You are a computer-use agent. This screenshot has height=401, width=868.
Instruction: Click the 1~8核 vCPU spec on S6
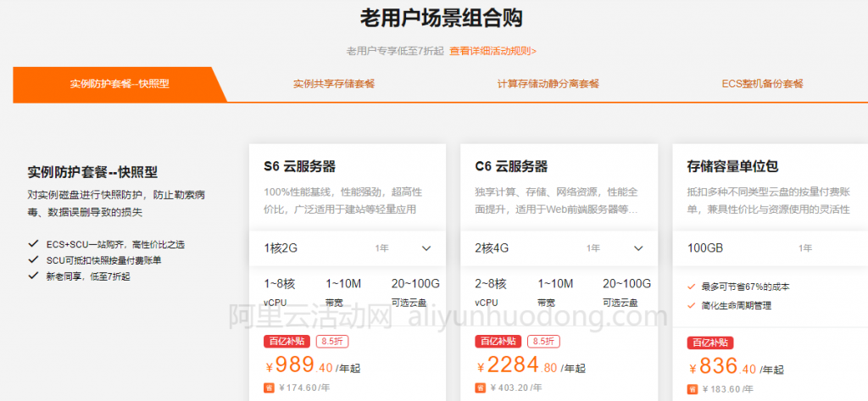pyautogui.click(x=280, y=293)
